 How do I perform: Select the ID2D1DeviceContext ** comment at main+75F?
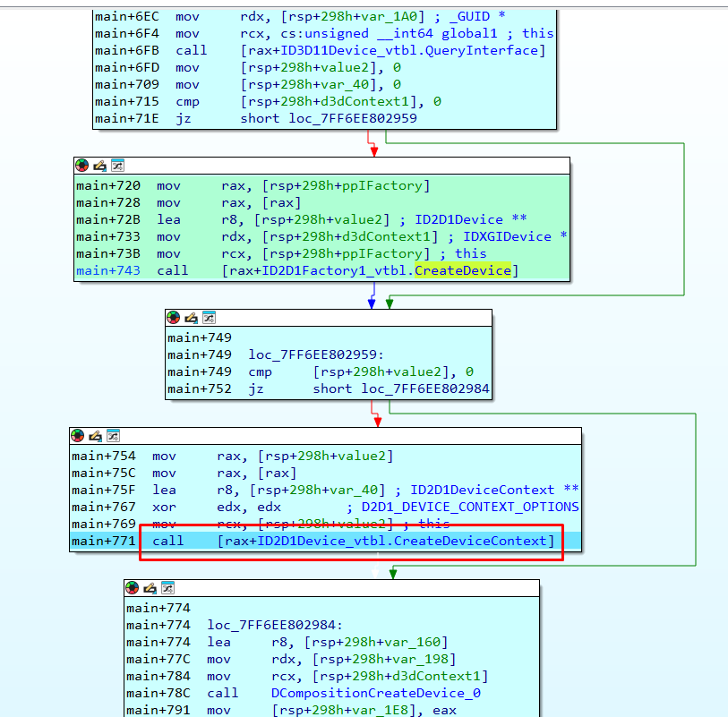[494, 490]
